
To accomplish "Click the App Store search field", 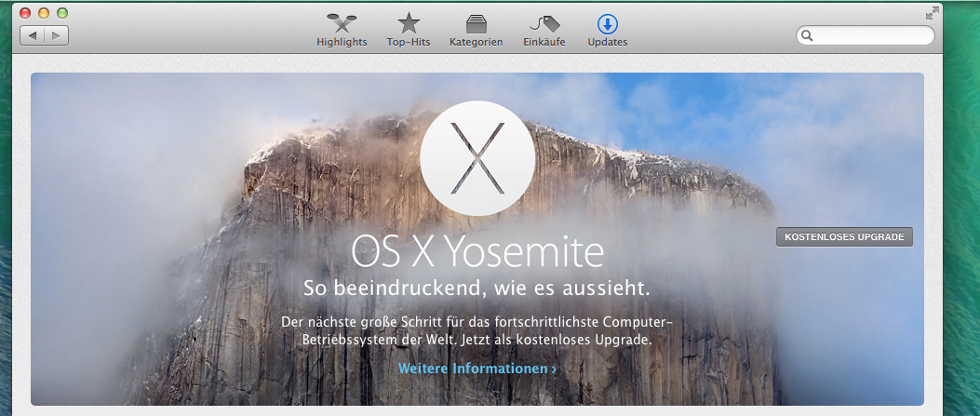I will coord(865,35).
